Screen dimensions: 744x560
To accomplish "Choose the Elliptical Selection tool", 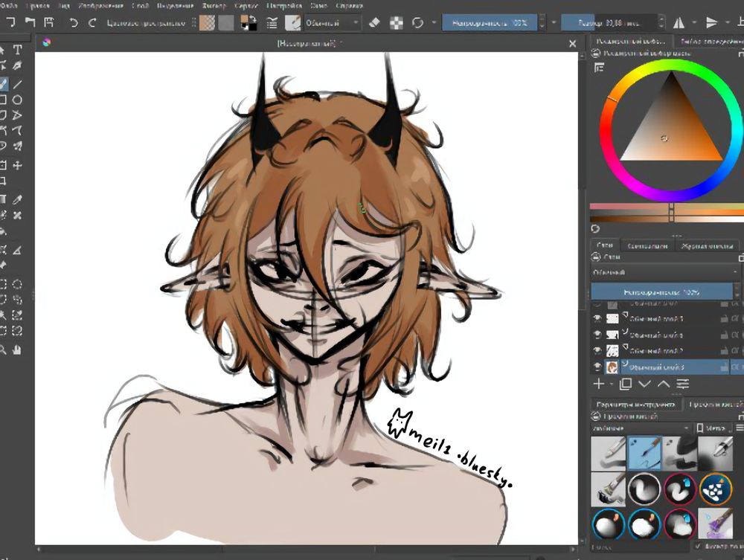I will (x=17, y=284).
